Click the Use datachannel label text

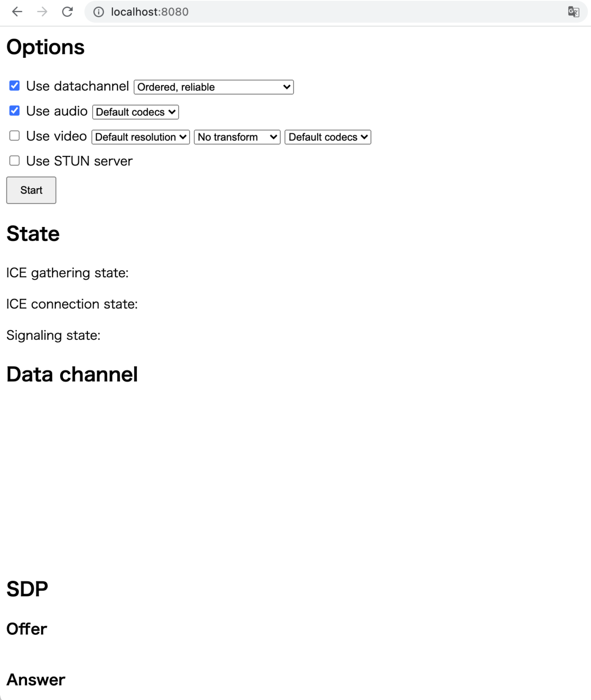pyautogui.click(x=78, y=86)
